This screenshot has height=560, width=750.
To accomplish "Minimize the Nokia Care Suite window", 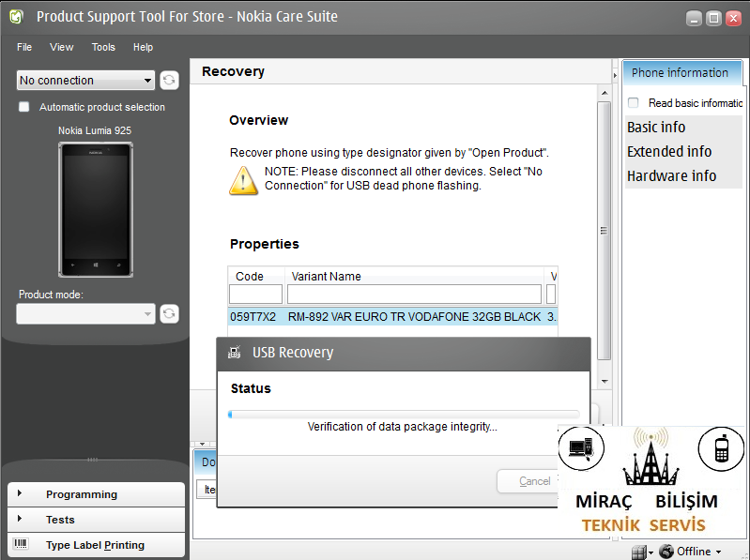I will 694,19.
